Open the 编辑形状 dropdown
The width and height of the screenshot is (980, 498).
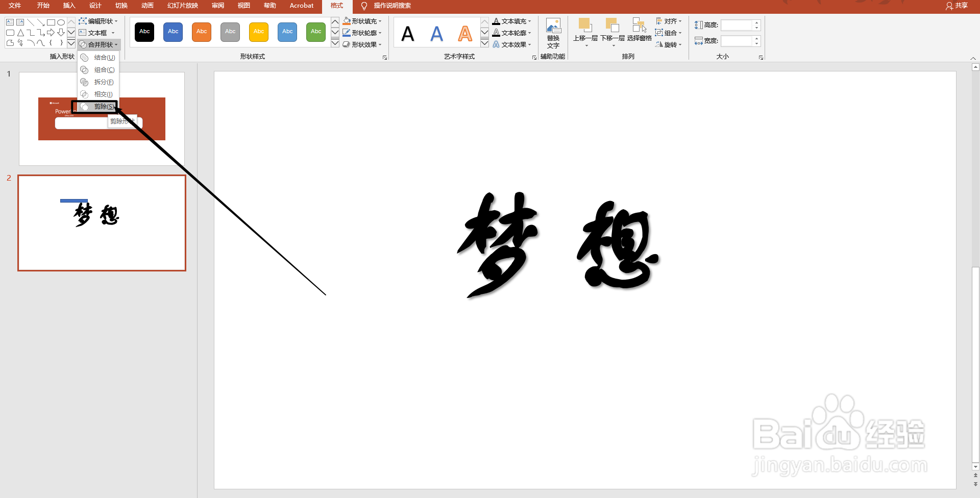99,21
